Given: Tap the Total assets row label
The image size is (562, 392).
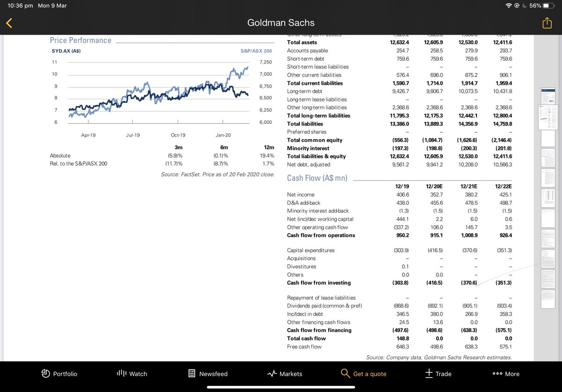Looking at the screenshot, I should (302, 43).
